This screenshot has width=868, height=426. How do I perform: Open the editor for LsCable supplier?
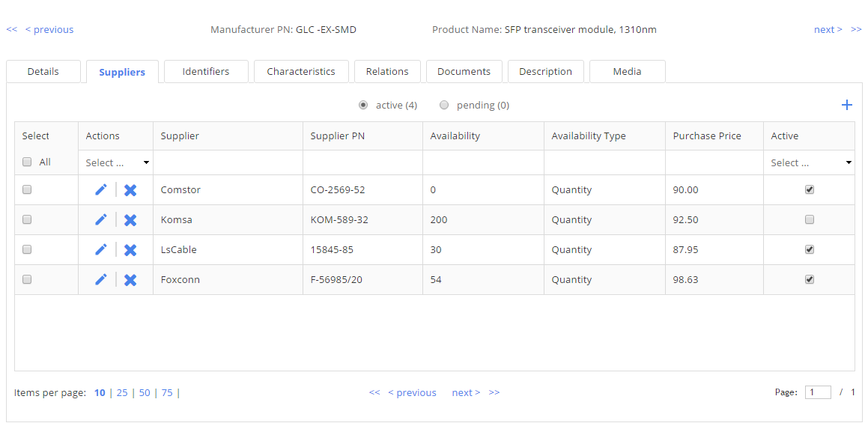tap(101, 249)
